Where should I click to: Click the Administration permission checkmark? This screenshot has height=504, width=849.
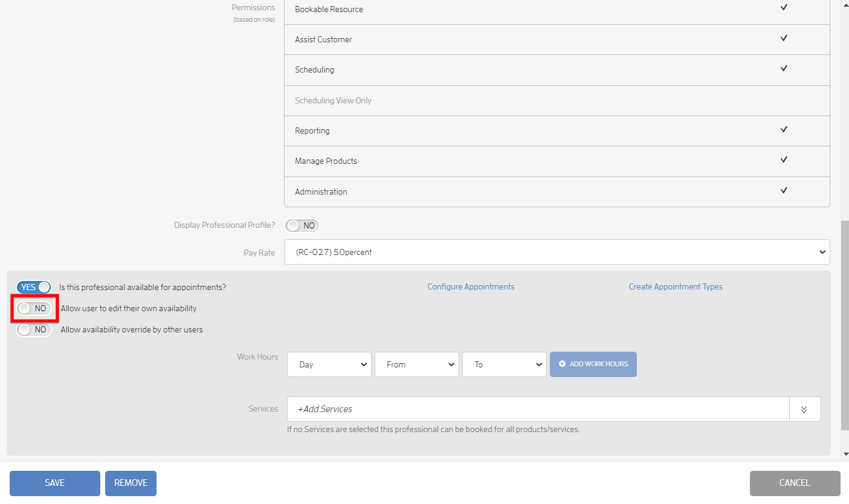pos(784,190)
